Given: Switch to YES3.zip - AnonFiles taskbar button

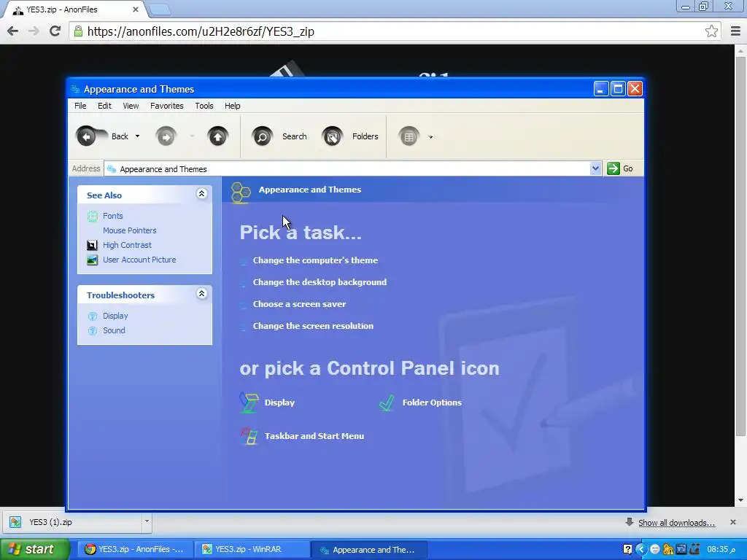Looking at the screenshot, I should tap(135, 550).
